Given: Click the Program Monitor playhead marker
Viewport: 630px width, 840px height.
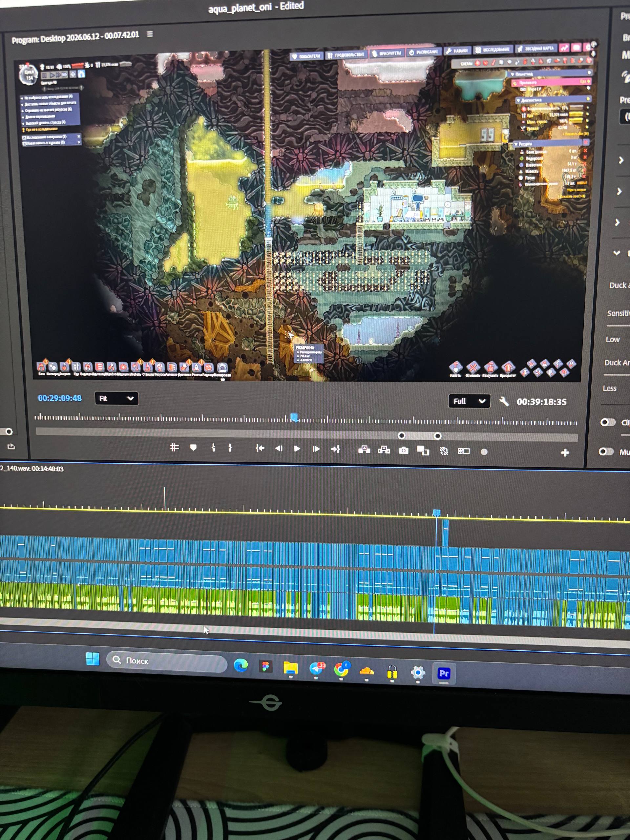Looking at the screenshot, I should point(294,417).
